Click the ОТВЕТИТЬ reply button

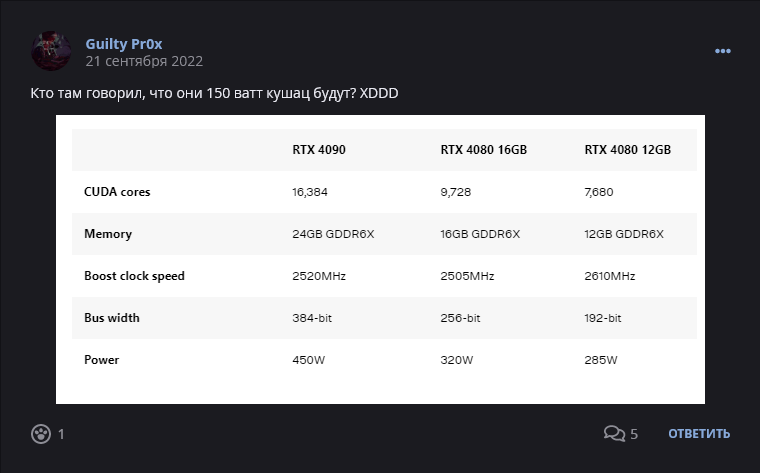click(699, 433)
